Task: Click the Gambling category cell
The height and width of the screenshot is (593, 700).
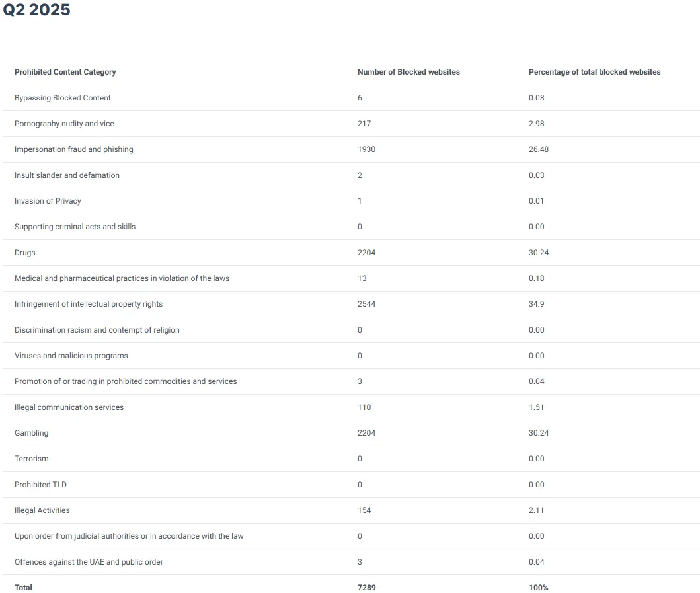Action: tap(32, 433)
